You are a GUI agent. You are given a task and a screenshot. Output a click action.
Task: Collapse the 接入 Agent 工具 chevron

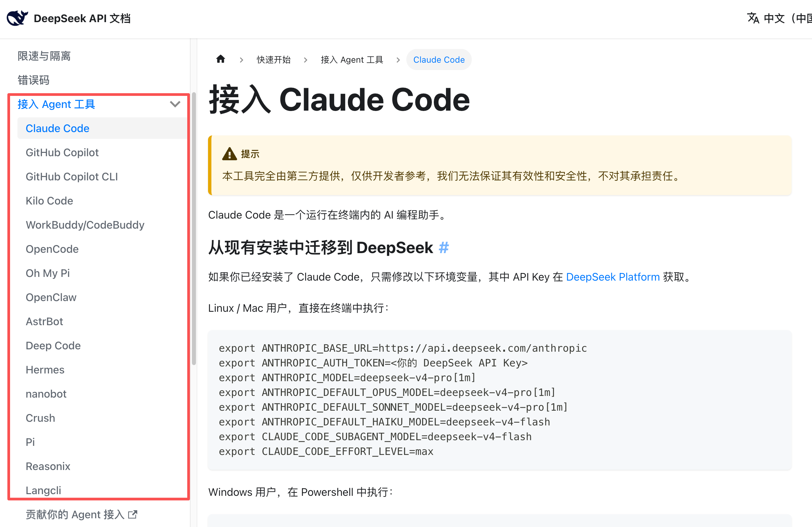point(175,104)
